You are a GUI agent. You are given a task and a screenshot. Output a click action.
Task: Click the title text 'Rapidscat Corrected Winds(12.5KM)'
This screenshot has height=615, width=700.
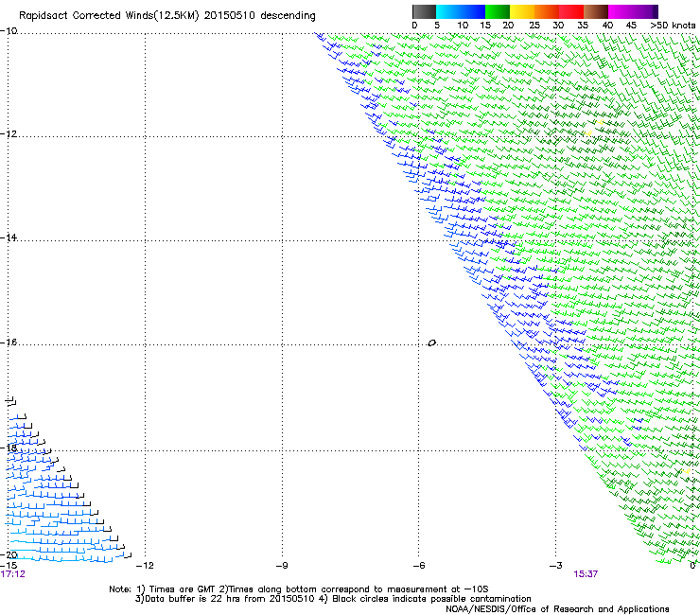[x=109, y=16]
